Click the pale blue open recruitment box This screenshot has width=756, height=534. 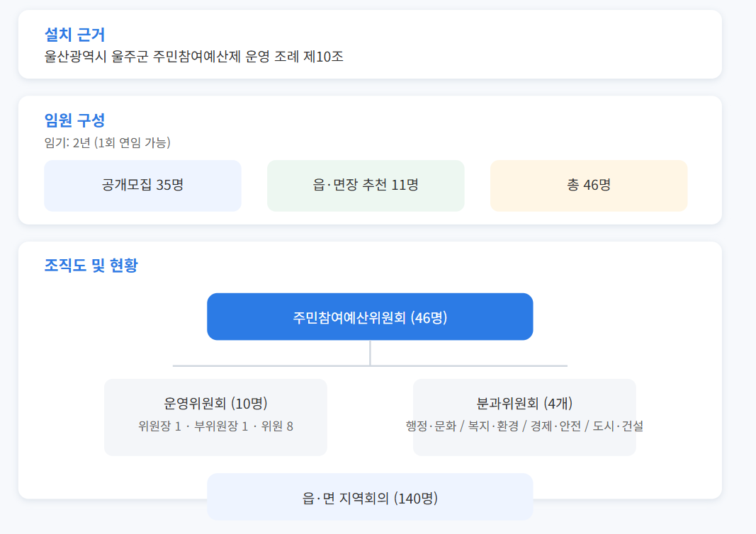[x=142, y=186]
